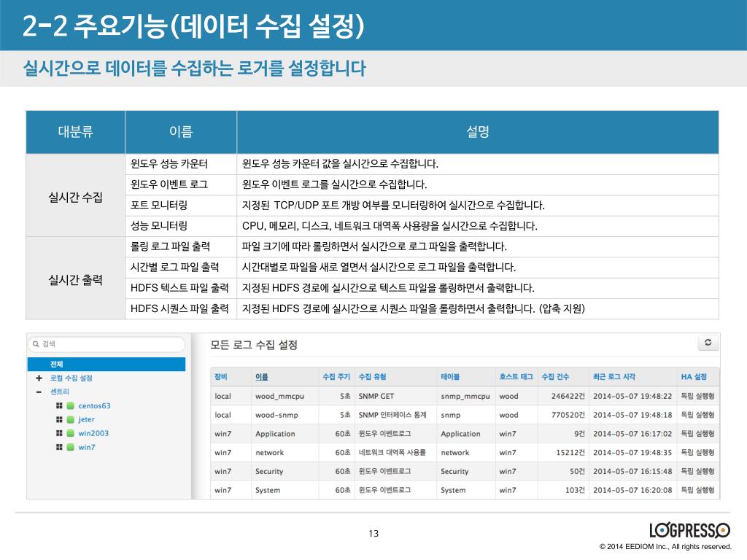The height and width of the screenshot is (560, 747).
Task: Sort by HA 설정 column header
Action: click(x=694, y=377)
